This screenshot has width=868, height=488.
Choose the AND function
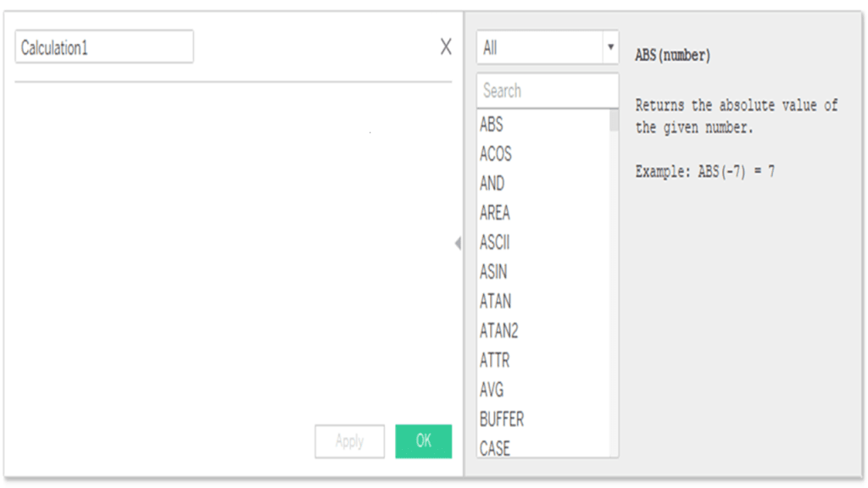[x=492, y=184]
